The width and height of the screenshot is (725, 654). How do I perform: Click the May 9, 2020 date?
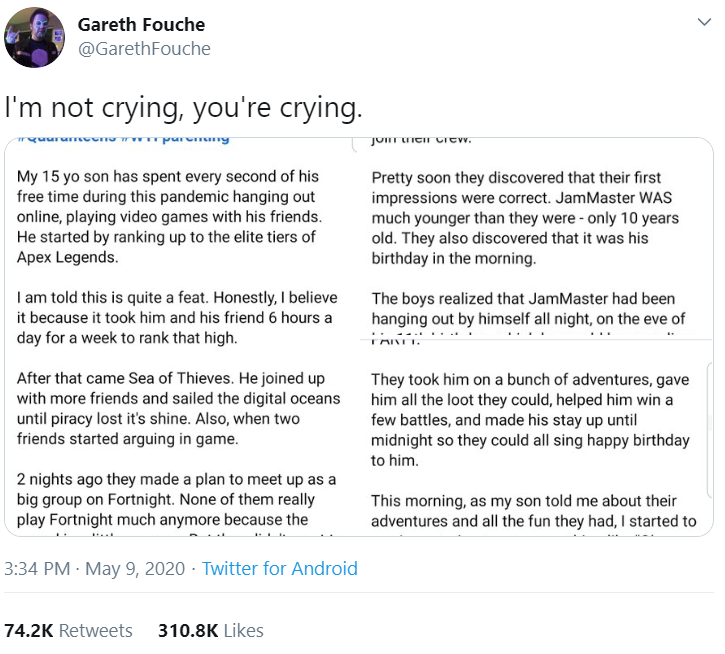click(x=135, y=569)
